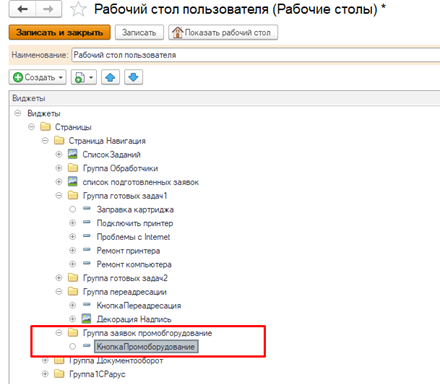Collapse Группа переадресации
The width and height of the screenshot is (440, 384).
[x=59, y=291]
